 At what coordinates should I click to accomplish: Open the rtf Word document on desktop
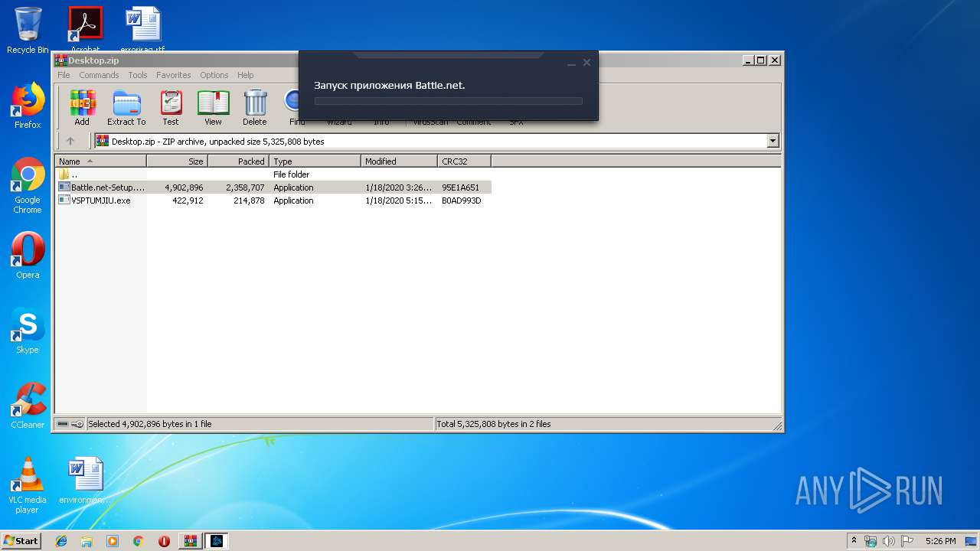pos(142,28)
